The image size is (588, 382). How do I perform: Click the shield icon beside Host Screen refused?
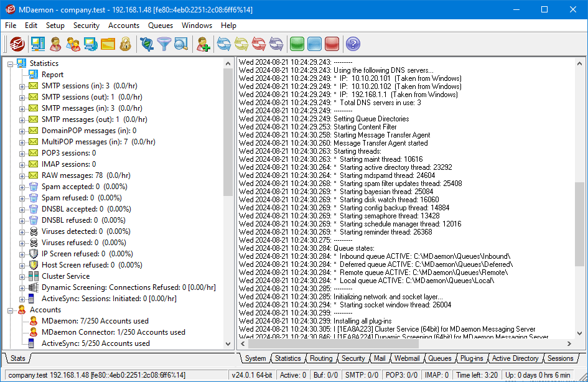point(34,265)
